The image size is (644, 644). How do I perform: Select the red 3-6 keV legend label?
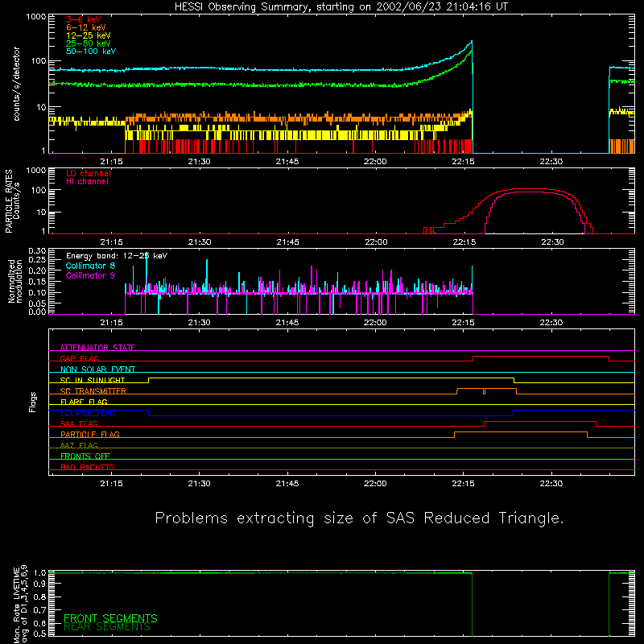[x=84, y=19]
